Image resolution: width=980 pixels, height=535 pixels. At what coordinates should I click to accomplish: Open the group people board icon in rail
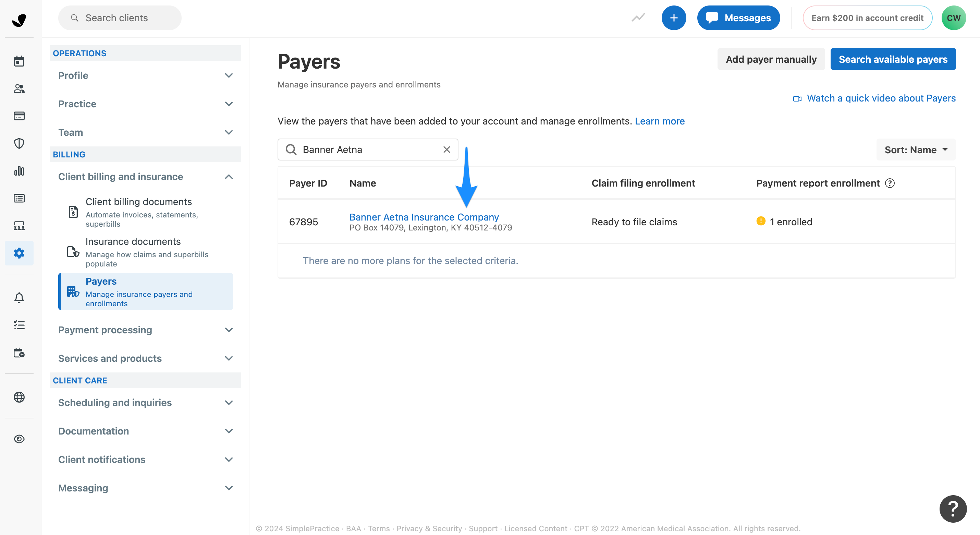coord(19,225)
